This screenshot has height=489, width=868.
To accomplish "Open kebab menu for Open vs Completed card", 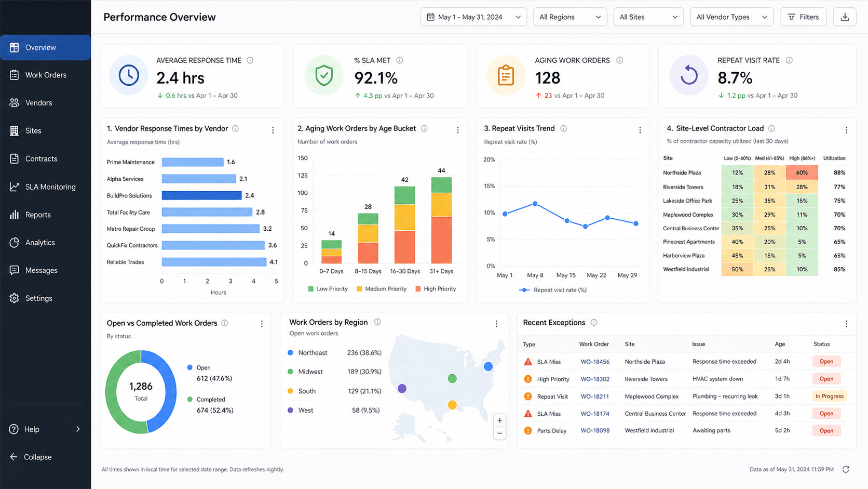I will pos(262,324).
